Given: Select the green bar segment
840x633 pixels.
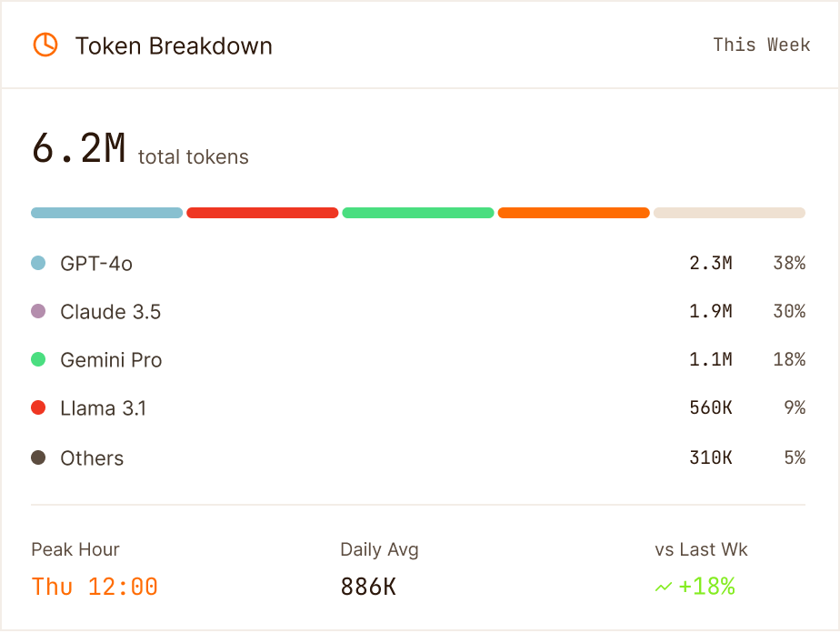Looking at the screenshot, I should (x=418, y=213).
